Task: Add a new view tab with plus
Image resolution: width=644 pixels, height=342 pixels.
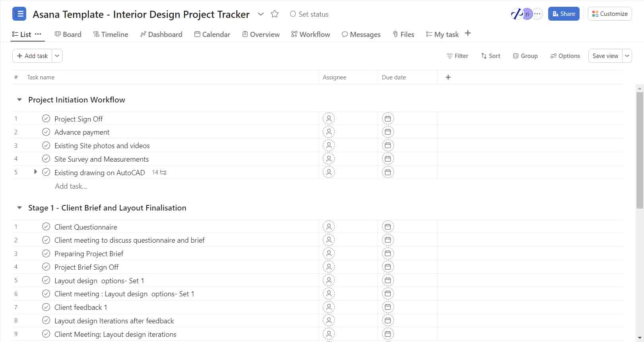Action: (x=468, y=33)
